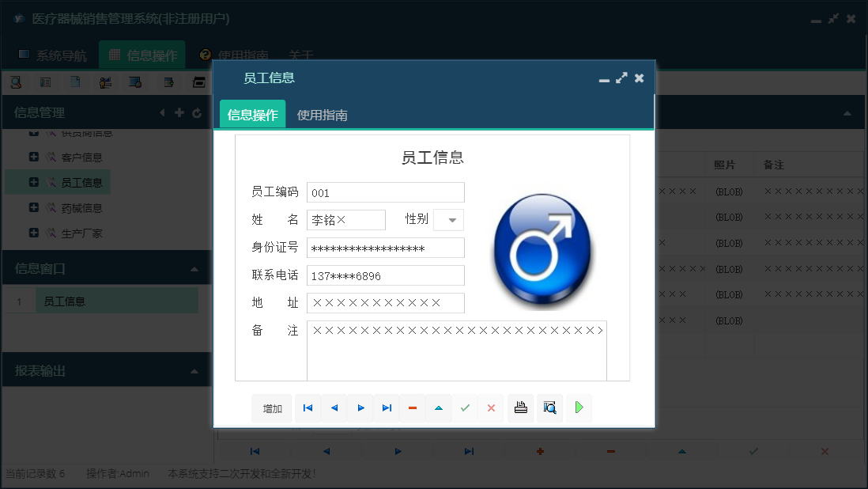Click inside the 联系电话 phone field
868x489 pixels.
pyautogui.click(x=385, y=275)
